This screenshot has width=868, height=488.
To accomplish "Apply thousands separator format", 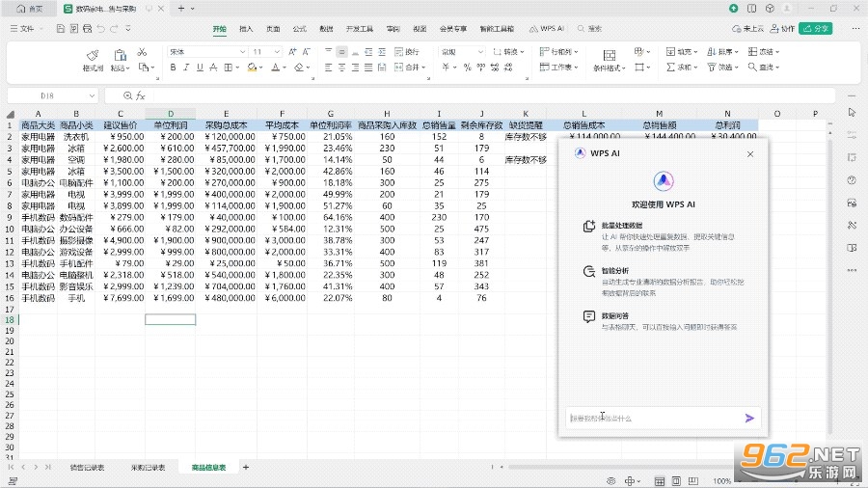I will point(480,68).
